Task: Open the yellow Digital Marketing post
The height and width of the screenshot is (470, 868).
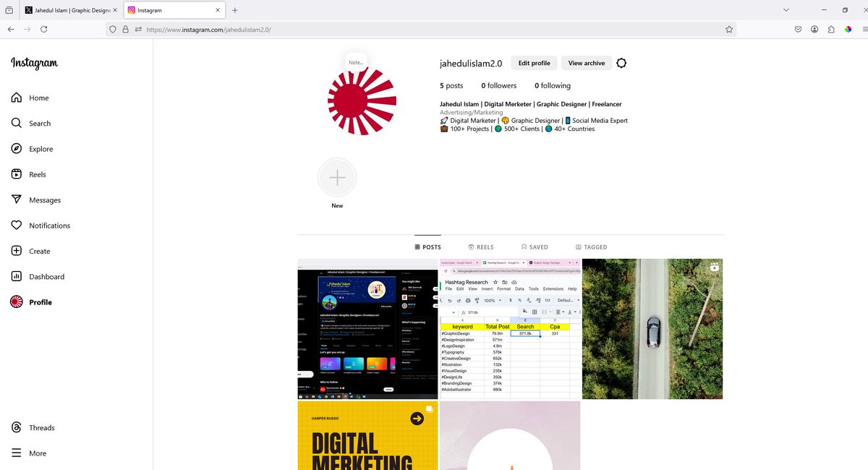Action: [367, 436]
